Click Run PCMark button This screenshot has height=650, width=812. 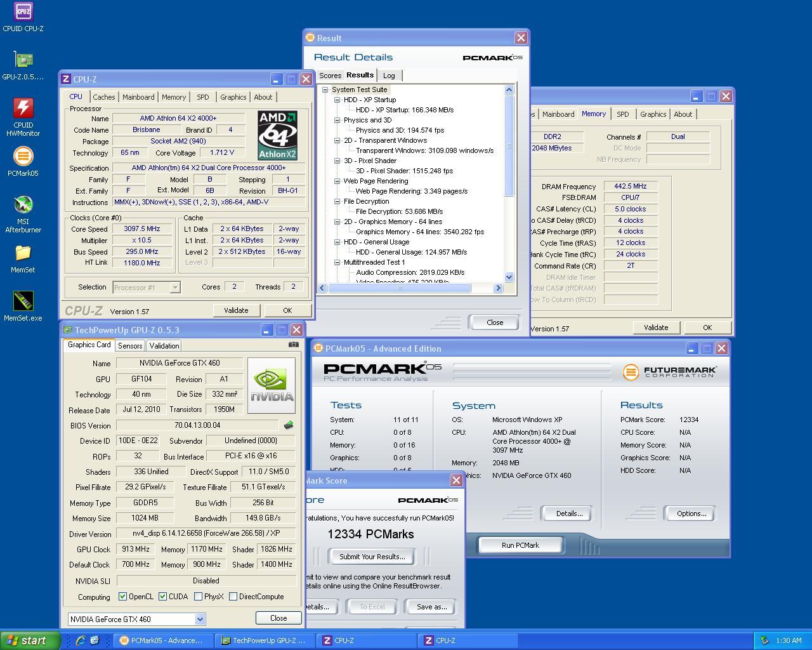tap(520, 545)
